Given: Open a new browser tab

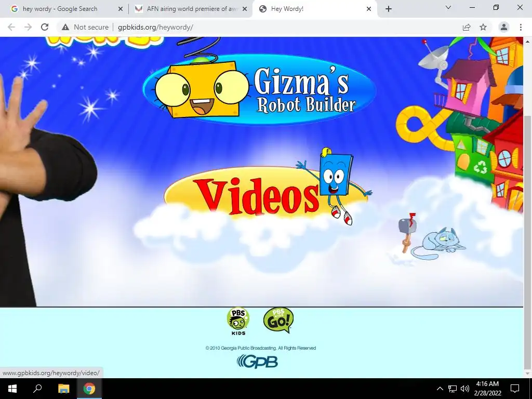Looking at the screenshot, I should 389,9.
